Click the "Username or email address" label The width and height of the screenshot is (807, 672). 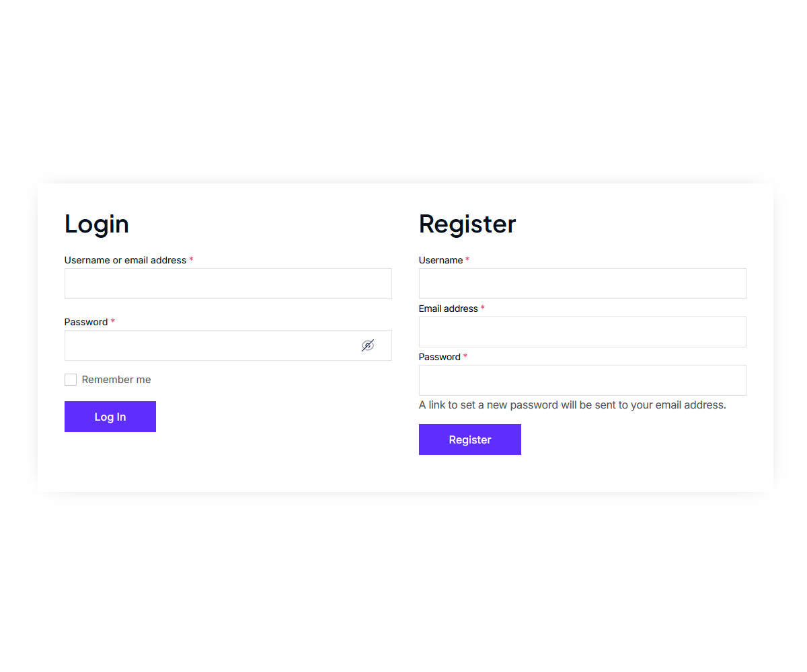coord(125,260)
